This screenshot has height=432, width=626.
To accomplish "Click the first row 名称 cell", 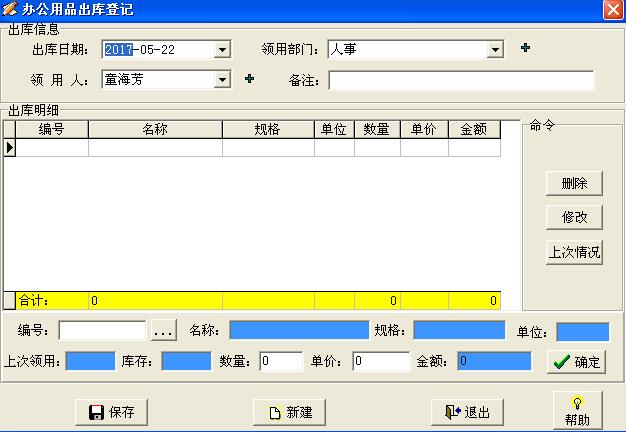I will click(x=155, y=147).
